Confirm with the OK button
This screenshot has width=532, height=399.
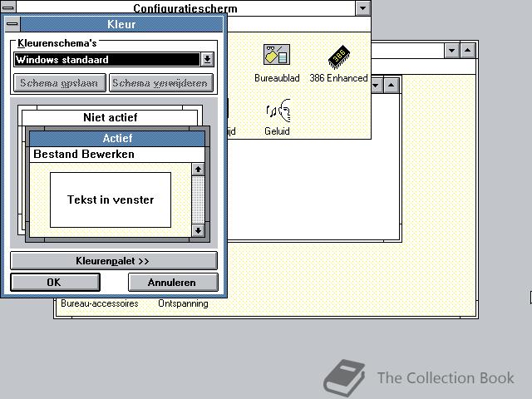coord(55,283)
